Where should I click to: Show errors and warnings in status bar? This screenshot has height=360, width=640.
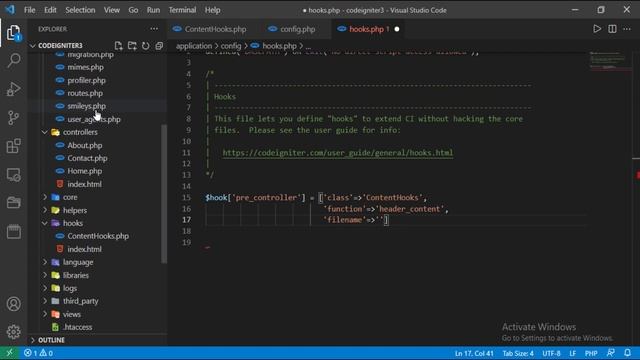[x=38, y=353]
